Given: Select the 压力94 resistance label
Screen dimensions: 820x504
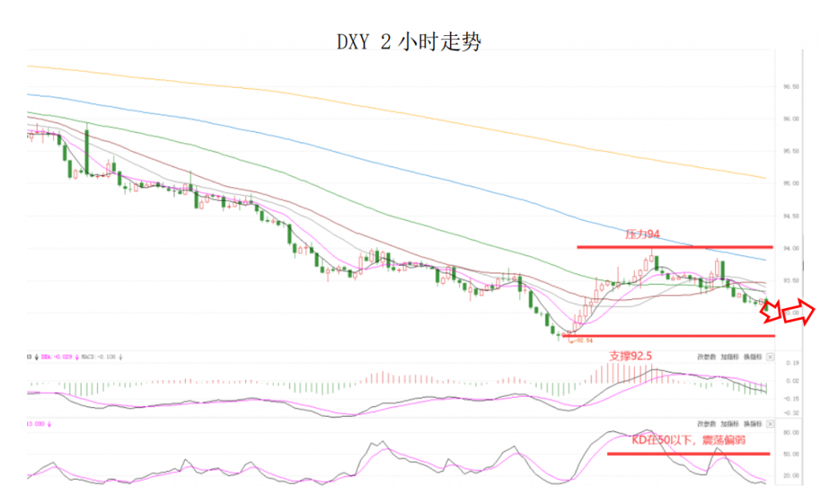Looking at the screenshot, I should (x=642, y=234).
